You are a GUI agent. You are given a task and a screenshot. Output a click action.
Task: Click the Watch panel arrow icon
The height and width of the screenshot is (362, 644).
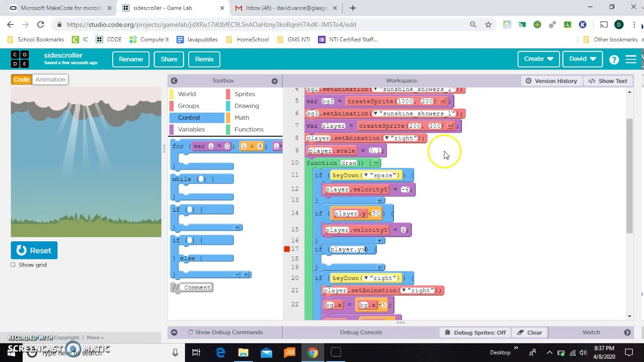(627, 332)
